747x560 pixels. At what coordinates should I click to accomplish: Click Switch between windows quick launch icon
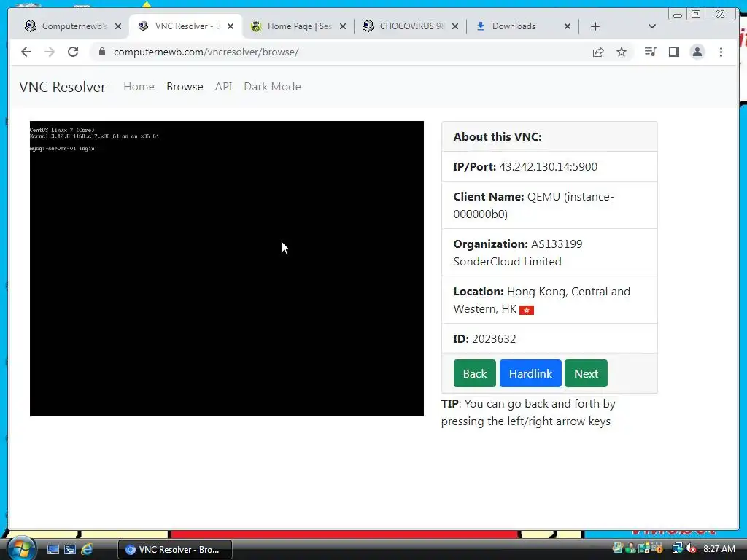coord(70,550)
